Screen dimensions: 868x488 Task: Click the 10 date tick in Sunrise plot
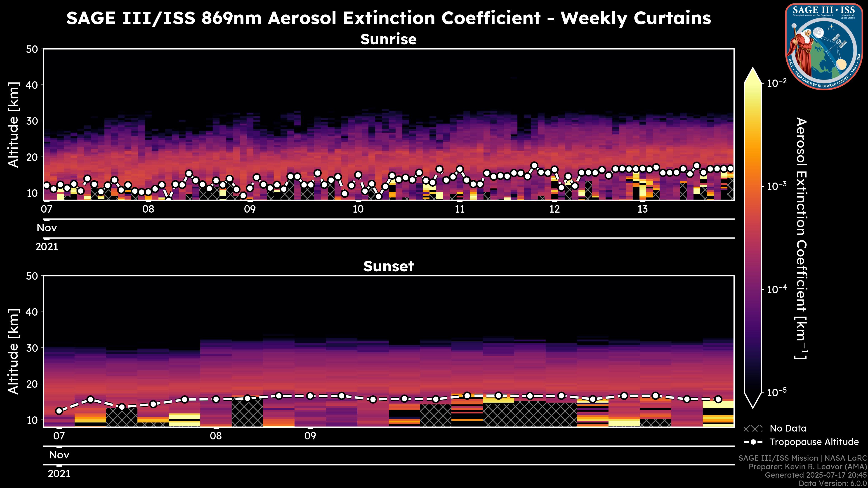pos(358,209)
